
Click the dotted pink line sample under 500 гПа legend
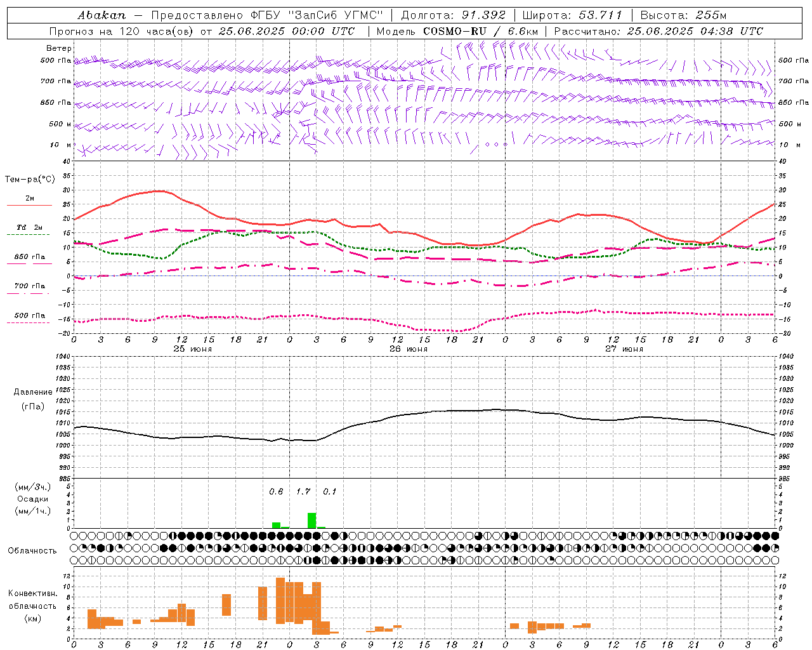28,322
